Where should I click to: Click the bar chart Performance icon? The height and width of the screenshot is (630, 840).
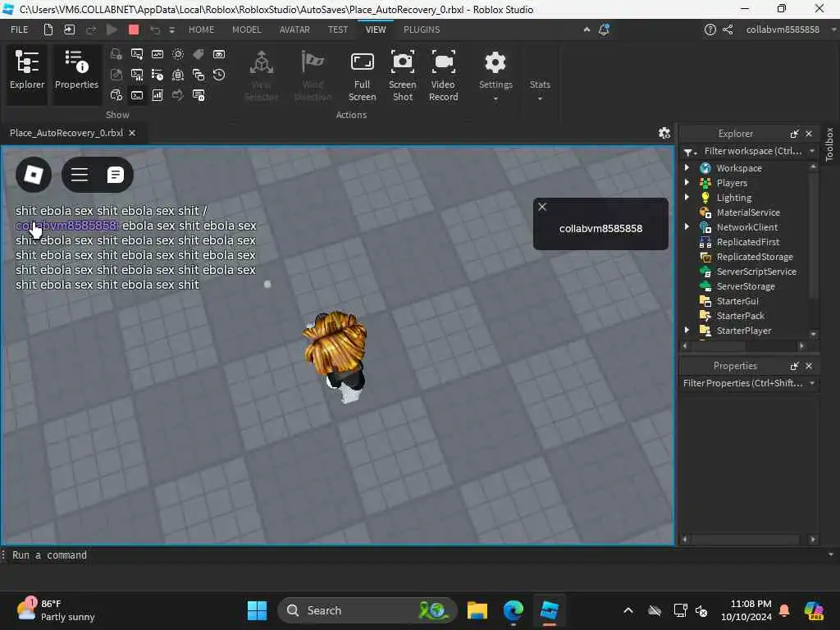157,95
